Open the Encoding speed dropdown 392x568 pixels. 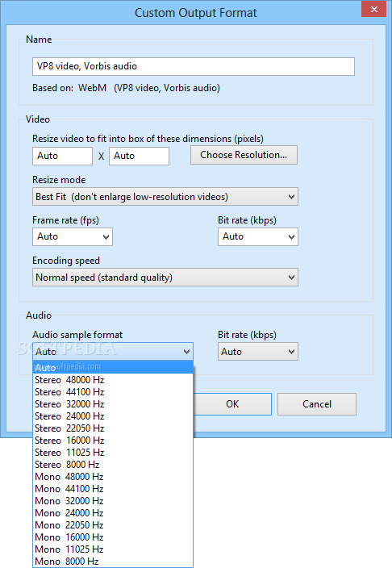click(165, 277)
